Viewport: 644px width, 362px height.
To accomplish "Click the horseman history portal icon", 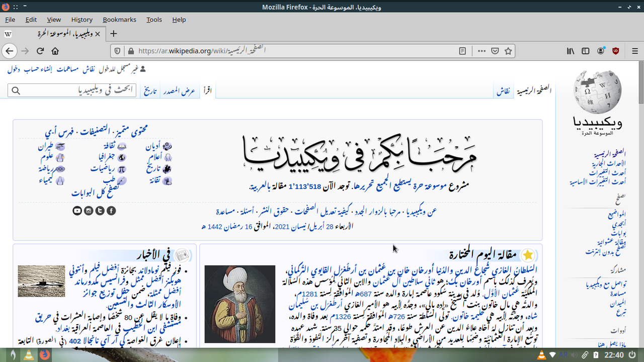I will [168, 169].
